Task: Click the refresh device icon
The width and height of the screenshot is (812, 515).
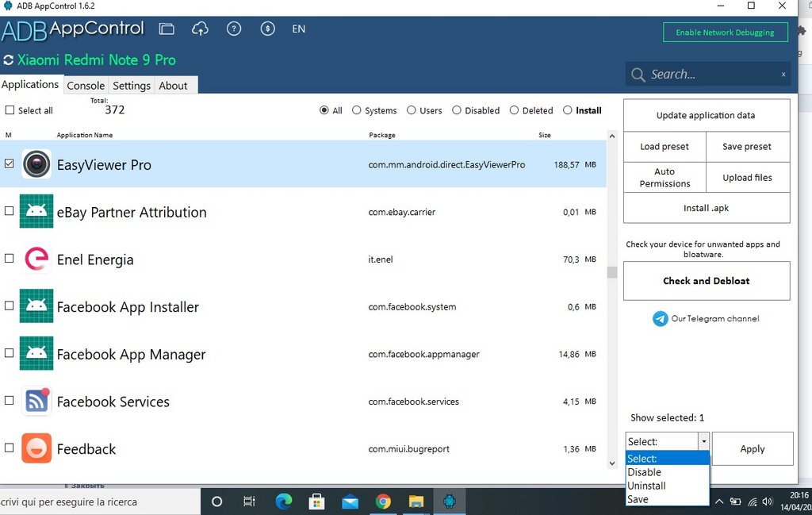Action: tap(8, 60)
